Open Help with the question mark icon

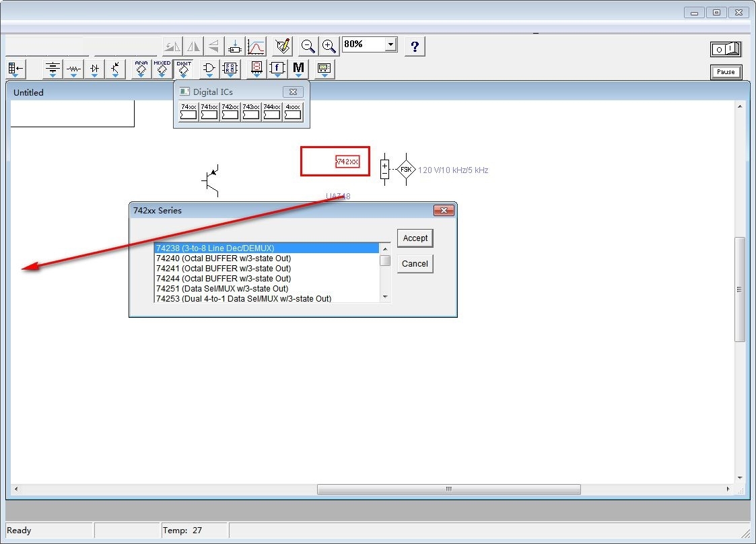[415, 46]
